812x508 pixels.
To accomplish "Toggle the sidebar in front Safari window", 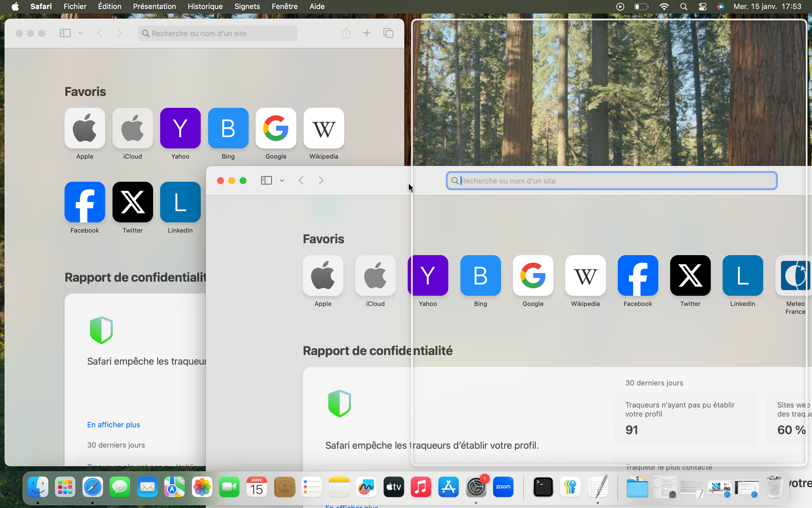I will pyautogui.click(x=266, y=180).
